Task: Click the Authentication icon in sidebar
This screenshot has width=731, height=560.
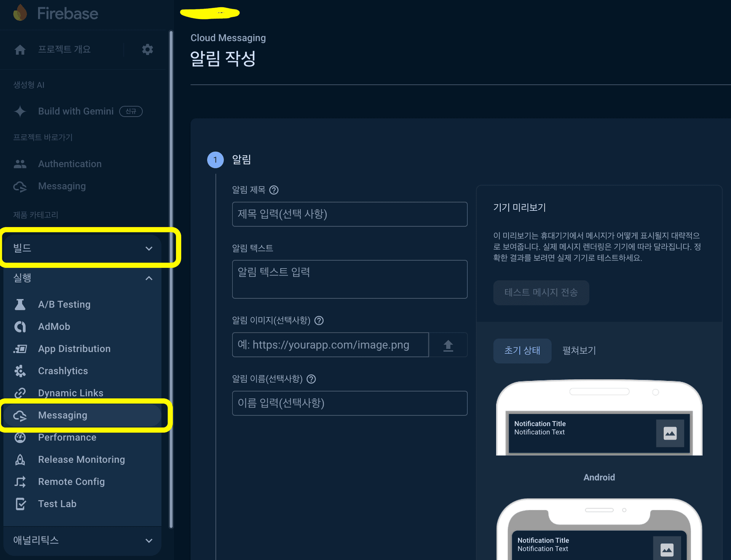Action: pyautogui.click(x=21, y=164)
